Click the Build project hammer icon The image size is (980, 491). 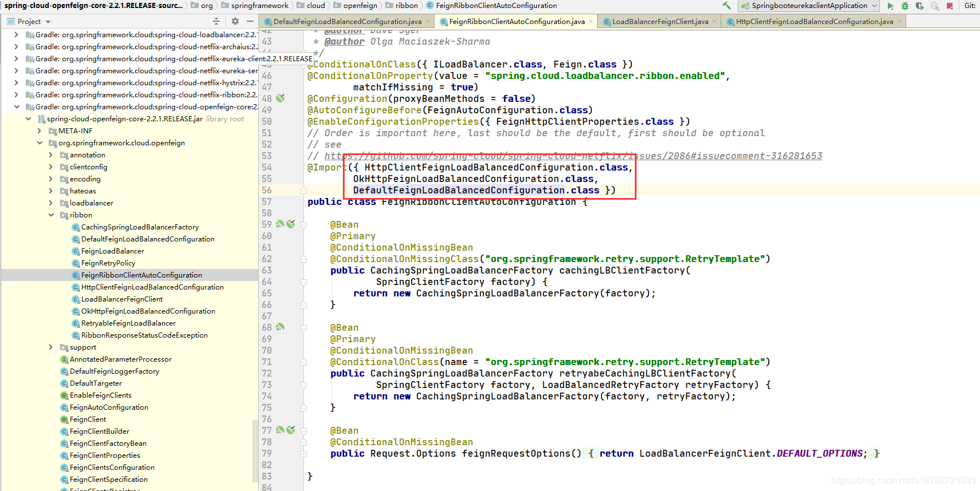click(x=726, y=6)
